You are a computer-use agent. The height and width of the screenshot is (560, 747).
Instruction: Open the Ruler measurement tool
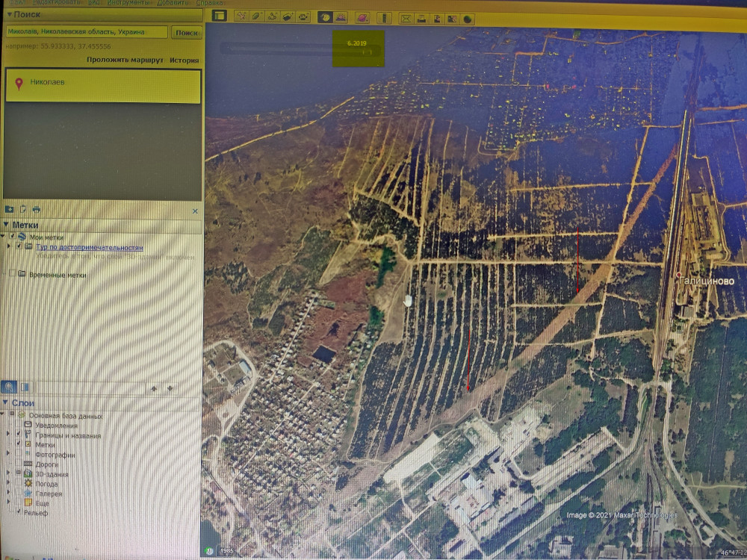point(384,17)
